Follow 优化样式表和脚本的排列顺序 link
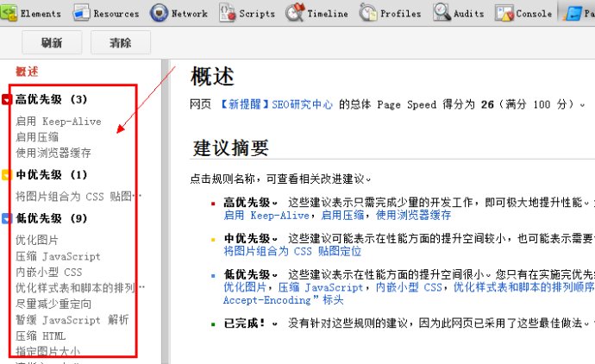This screenshot has height=364, width=595. coord(524,287)
